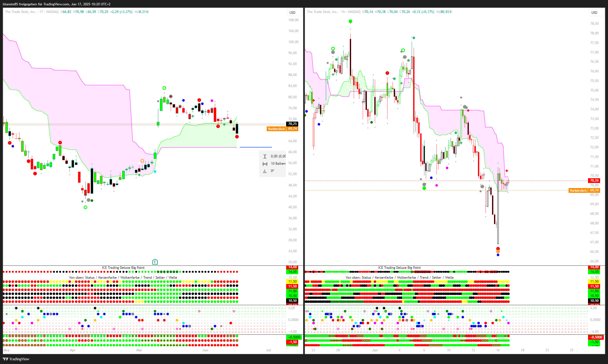Click the hollow green circle above May high
This screenshot has height=364, width=608.
click(164, 88)
